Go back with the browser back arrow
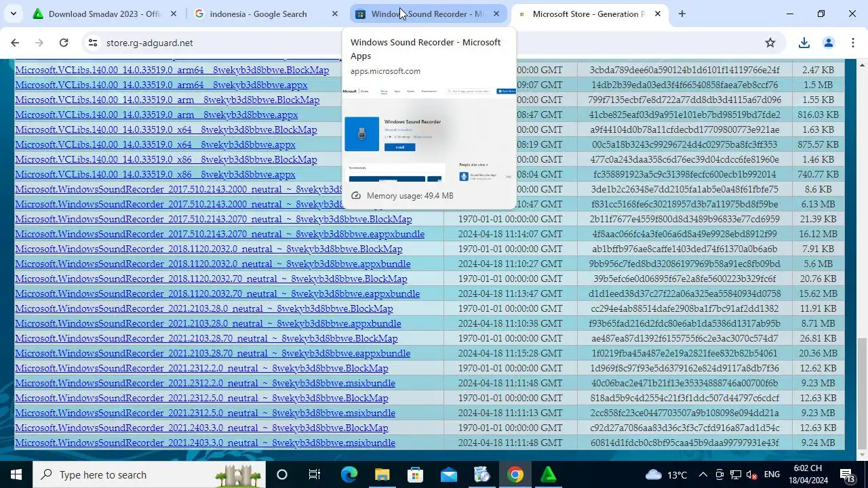Screen dimensions: 868x488 click(15, 43)
